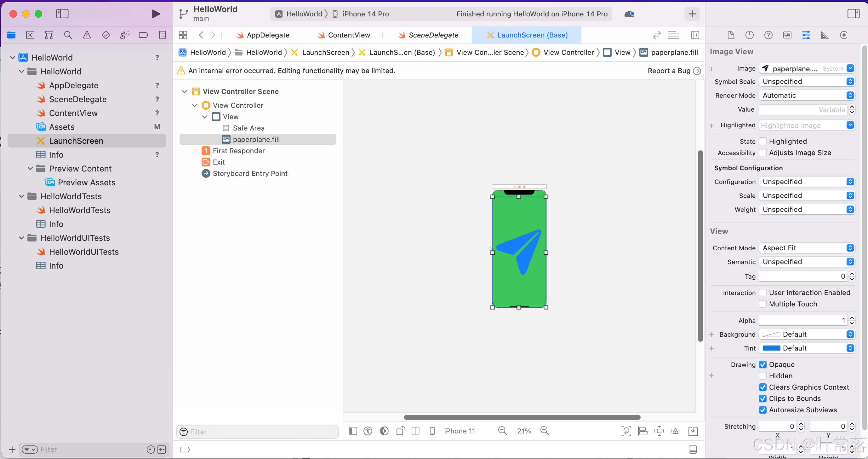The height and width of the screenshot is (459, 868).
Task: Enable User Interaction Enabled checkbox
Action: (x=763, y=293)
